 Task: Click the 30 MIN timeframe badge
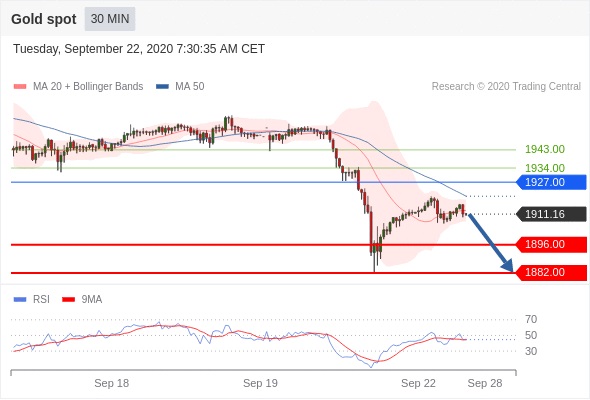click(x=109, y=19)
